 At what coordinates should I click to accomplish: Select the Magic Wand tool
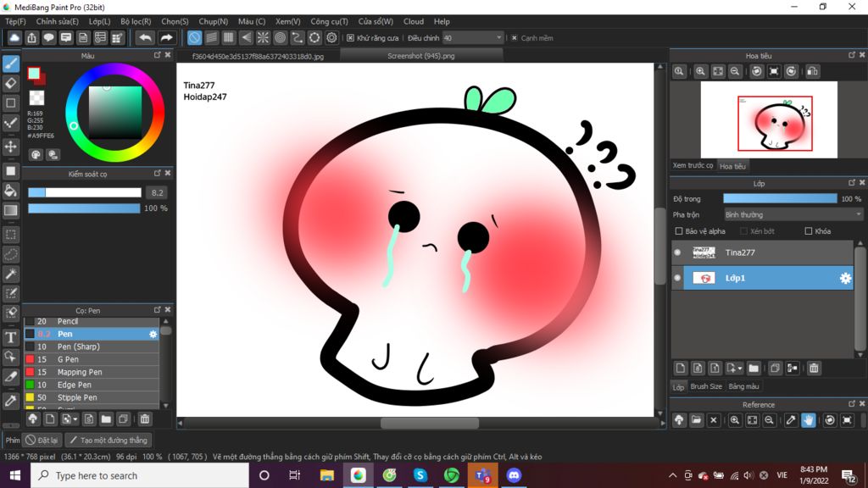[11, 274]
